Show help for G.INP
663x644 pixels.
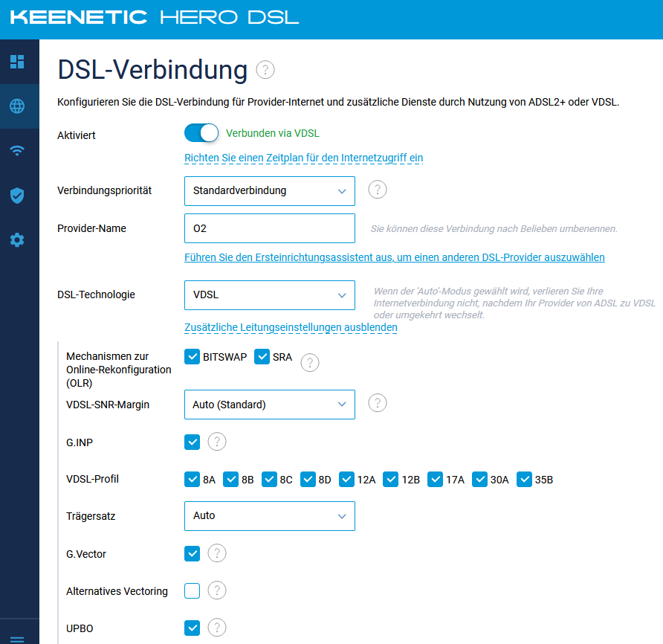coord(217,442)
